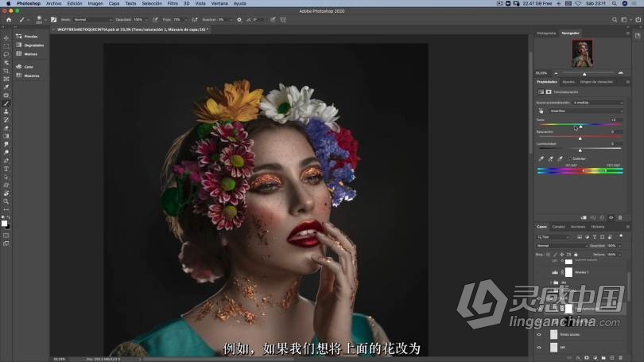Reset adjustment defaults in Properties panel
The width and height of the screenshot is (644, 362).
pyautogui.click(x=602, y=217)
